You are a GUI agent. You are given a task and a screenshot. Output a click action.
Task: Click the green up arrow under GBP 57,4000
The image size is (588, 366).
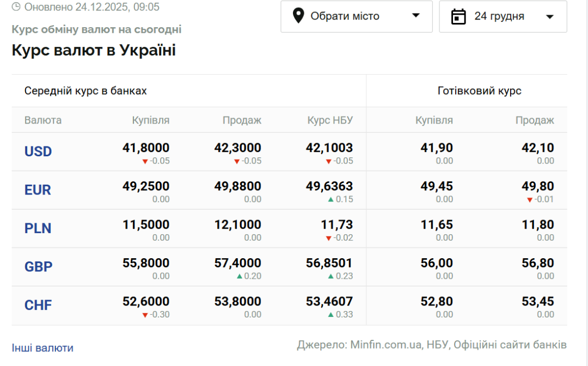pos(239,276)
